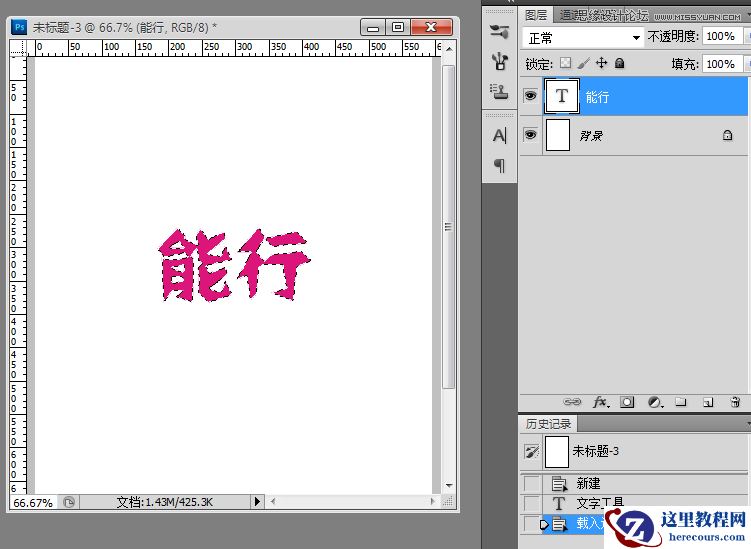Set history brush source for 新建 step
Image resolution: width=751 pixels, height=549 pixels.
point(532,483)
